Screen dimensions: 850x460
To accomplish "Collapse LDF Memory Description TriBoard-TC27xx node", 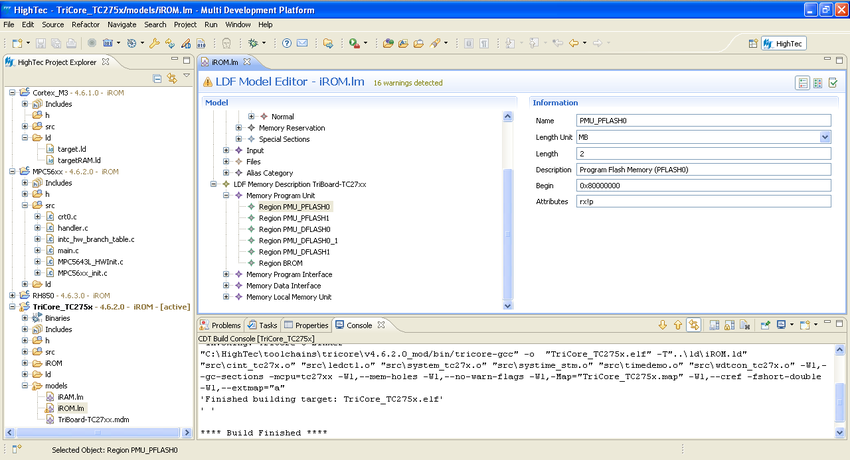I will point(214,184).
